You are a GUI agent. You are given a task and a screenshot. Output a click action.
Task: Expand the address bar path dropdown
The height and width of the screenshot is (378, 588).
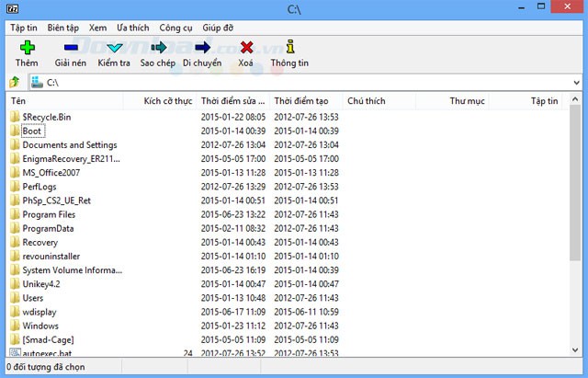576,83
